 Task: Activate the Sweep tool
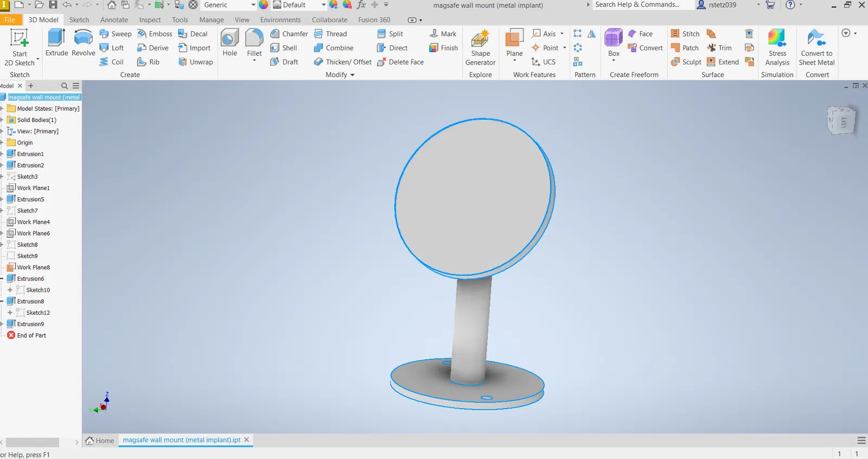click(116, 34)
